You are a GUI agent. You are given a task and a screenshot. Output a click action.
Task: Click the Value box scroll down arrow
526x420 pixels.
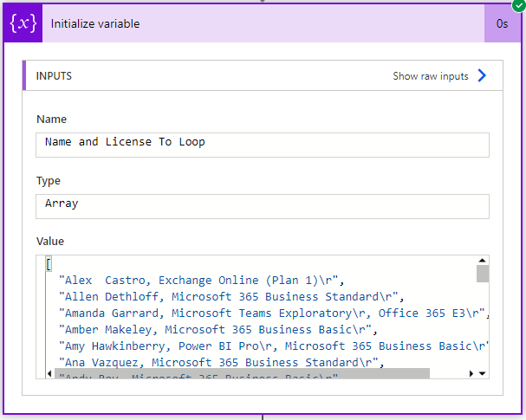[x=483, y=373]
